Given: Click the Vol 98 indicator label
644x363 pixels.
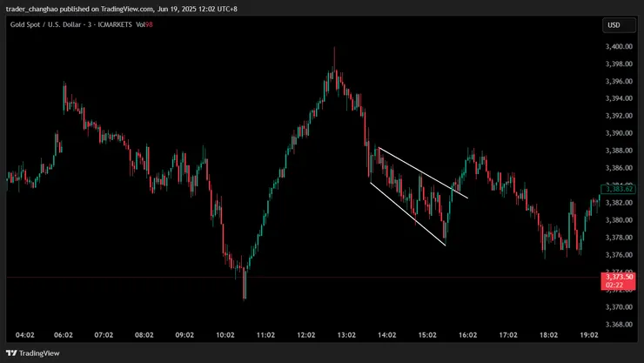Looking at the screenshot, I should pyautogui.click(x=144, y=24).
